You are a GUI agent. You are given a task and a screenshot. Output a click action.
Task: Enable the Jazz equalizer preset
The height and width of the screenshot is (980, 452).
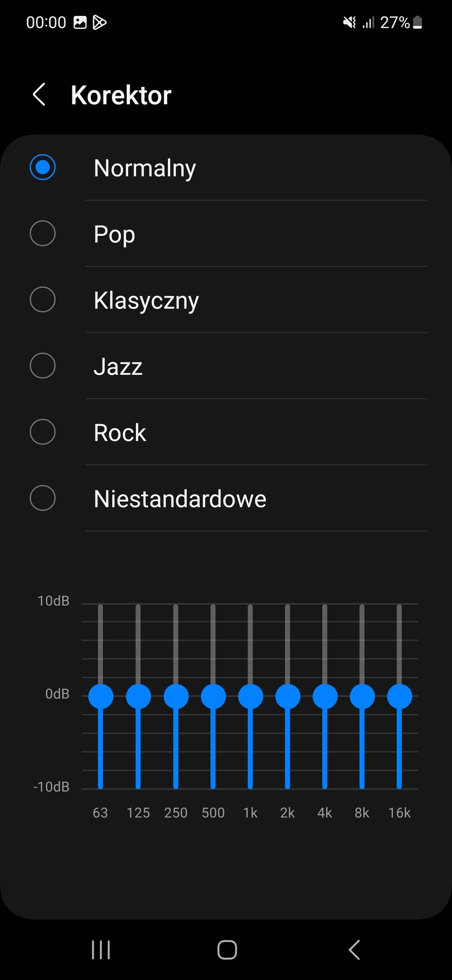click(43, 366)
